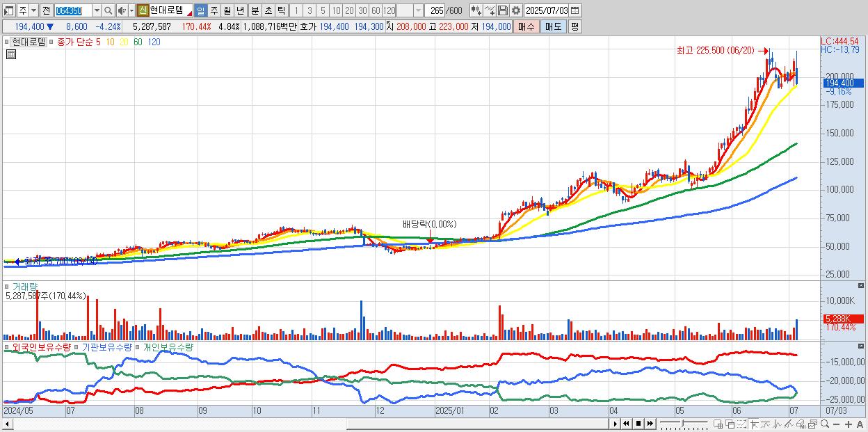
Task: Select interval 60 button
Action: pos(376,10)
